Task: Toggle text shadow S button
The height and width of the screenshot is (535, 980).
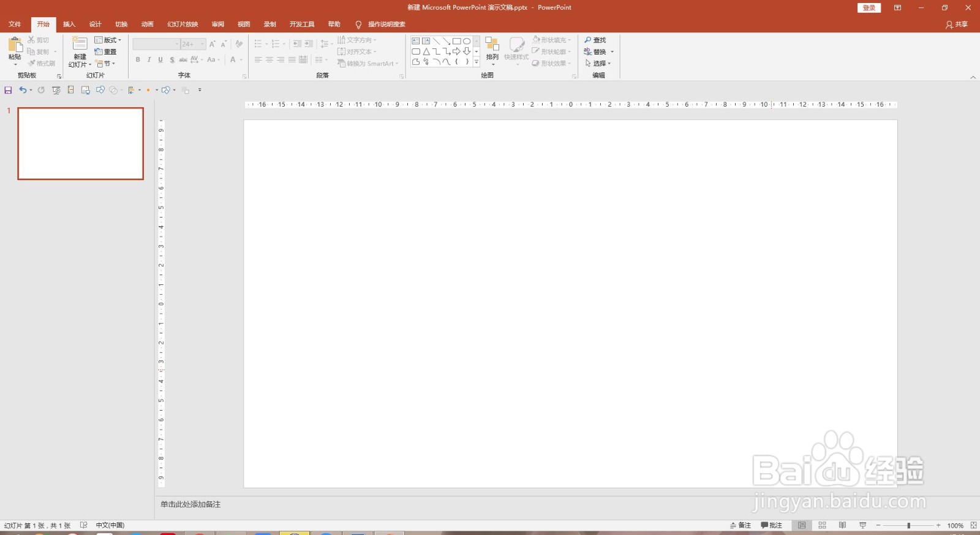Action: coord(172,59)
